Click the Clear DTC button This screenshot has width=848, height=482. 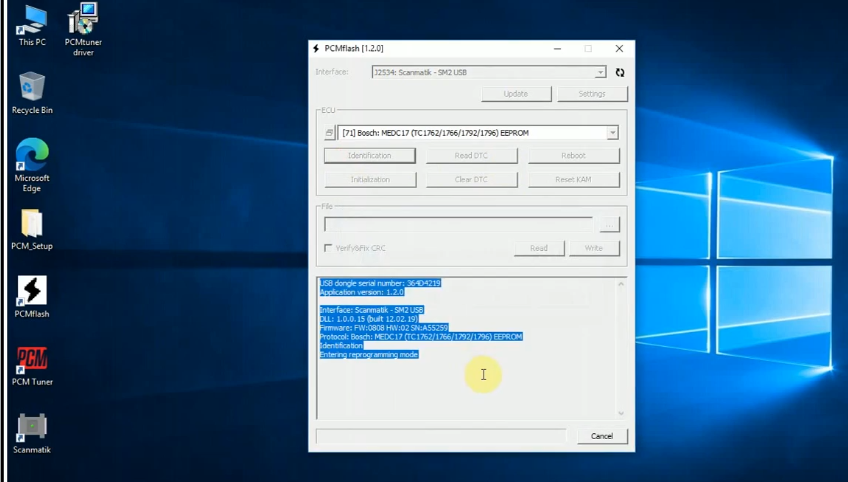coord(472,180)
